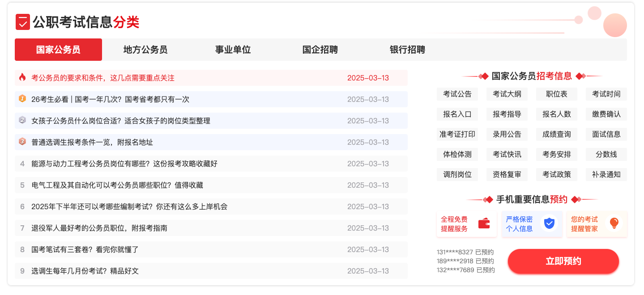
Task: Read article 国考笔试有三套卷
Action: coord(85,249)
